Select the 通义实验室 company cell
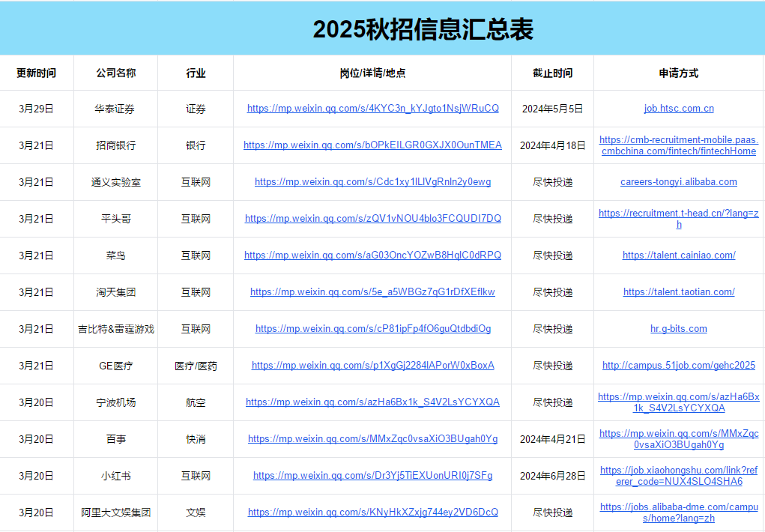 click(x=115, y=182)
